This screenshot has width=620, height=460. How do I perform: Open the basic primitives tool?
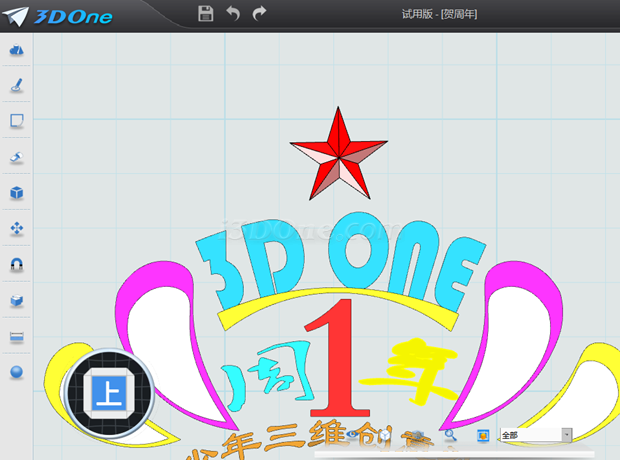coord(16,50)
